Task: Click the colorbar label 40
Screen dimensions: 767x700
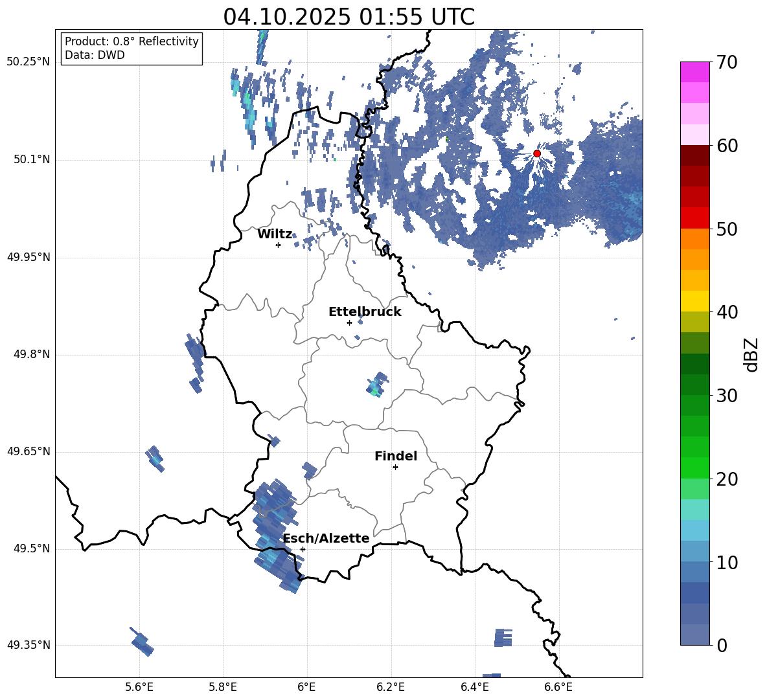Action: pyautogui.click(x=727, y=312)
